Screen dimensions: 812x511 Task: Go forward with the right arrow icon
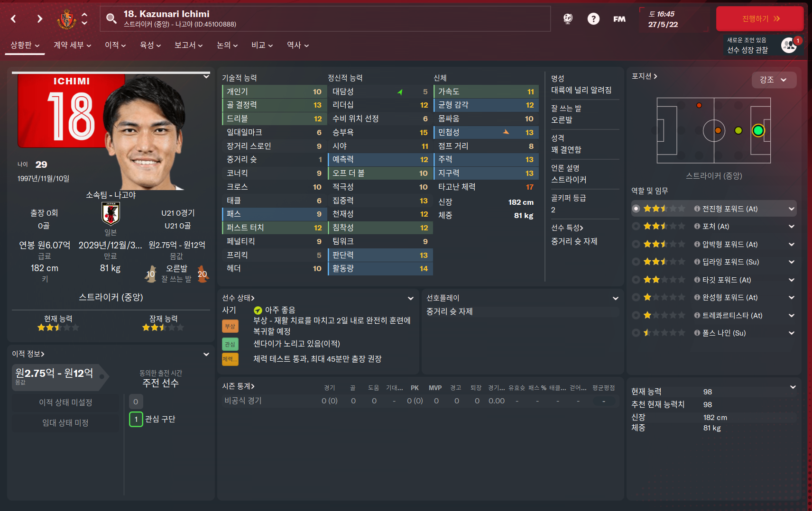pos(40,19)
